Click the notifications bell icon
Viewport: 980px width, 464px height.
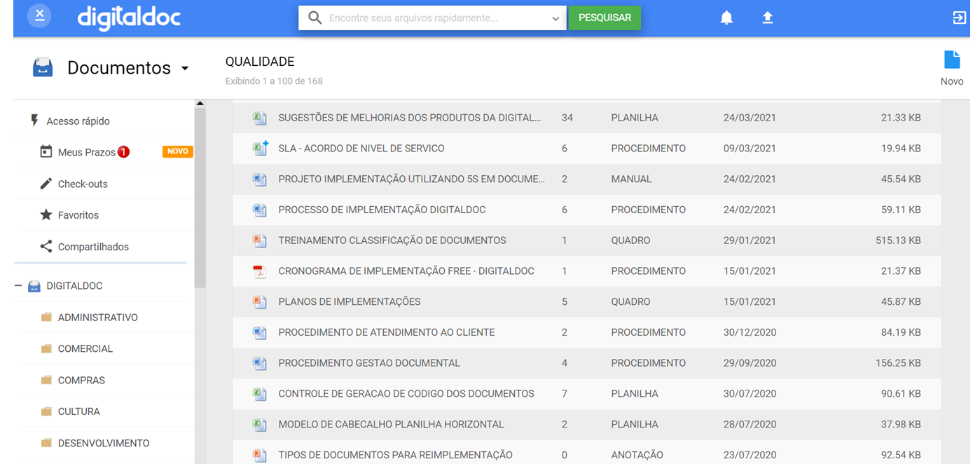tap(726, 18)
